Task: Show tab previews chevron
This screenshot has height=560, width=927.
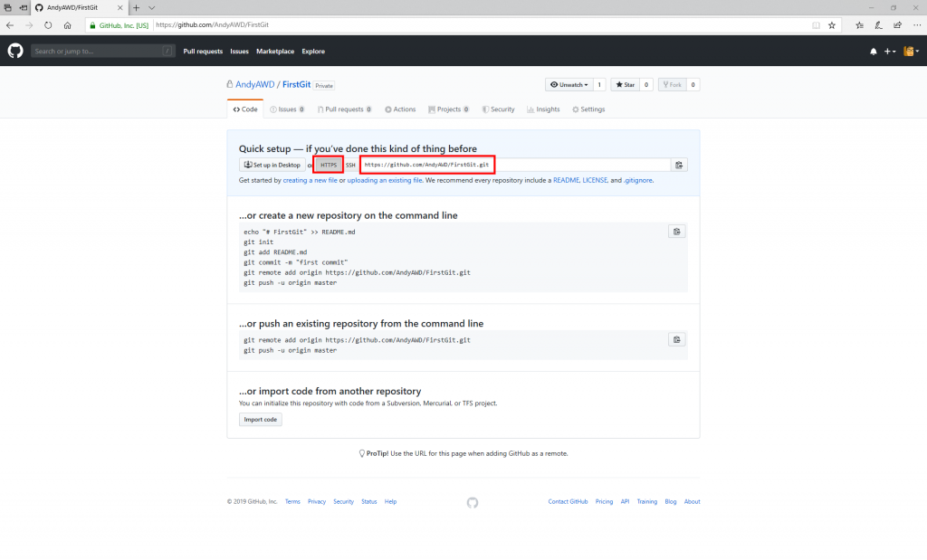Action: click(151, 7)
